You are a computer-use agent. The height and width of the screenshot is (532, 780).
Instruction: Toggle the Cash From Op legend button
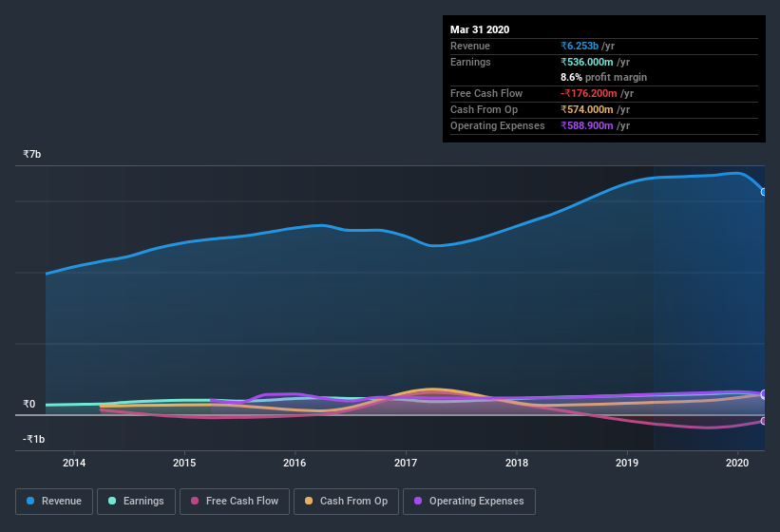pos(346,502)
